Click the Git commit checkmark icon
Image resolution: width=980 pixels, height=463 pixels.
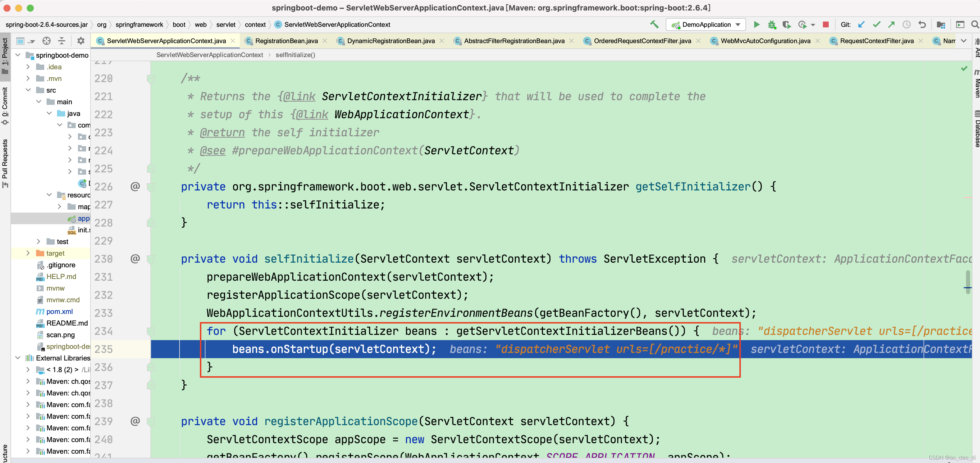[876, 24]
